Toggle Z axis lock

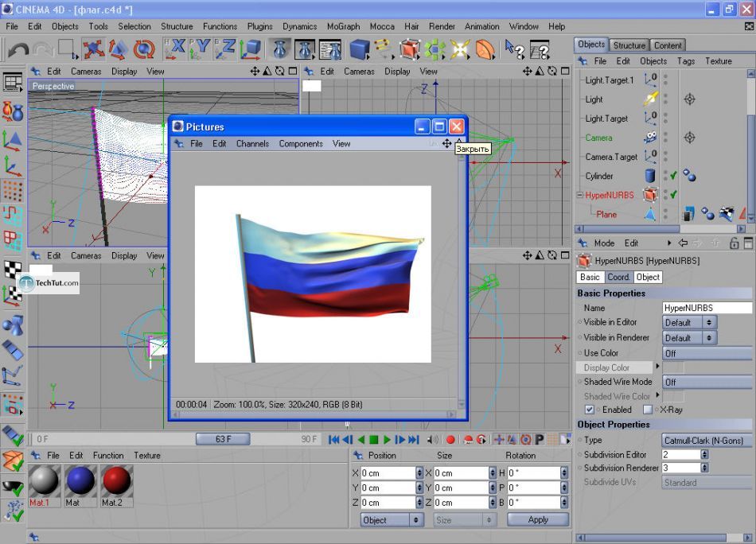point(225,49)
